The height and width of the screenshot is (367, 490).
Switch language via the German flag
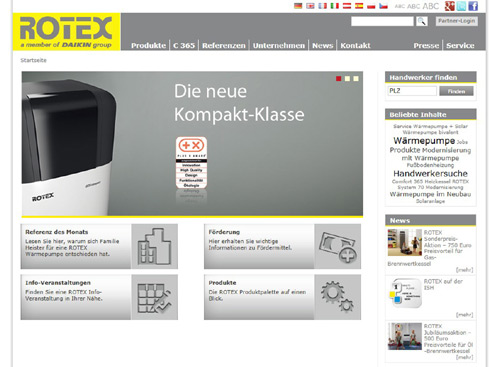click(x=298, y=6)
